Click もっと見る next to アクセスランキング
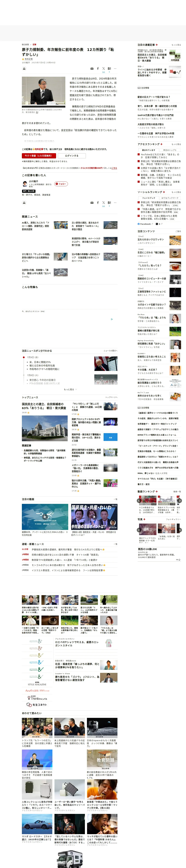 pos(176,144)
